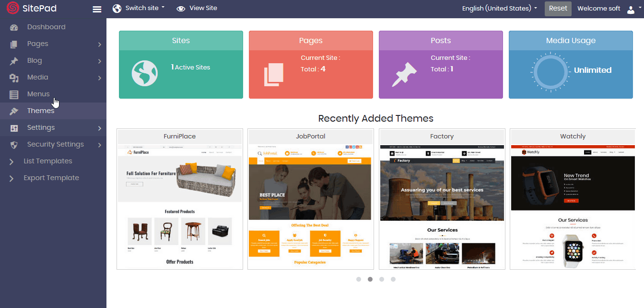This screenshot has height=308, width=644.
Task: Open Themes in the sidebar
Action: 41,111
